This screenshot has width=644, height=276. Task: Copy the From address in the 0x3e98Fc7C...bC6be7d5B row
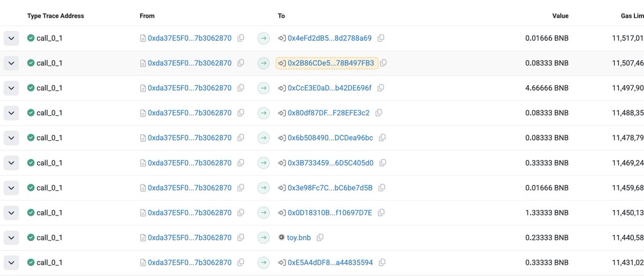point(241,188)
